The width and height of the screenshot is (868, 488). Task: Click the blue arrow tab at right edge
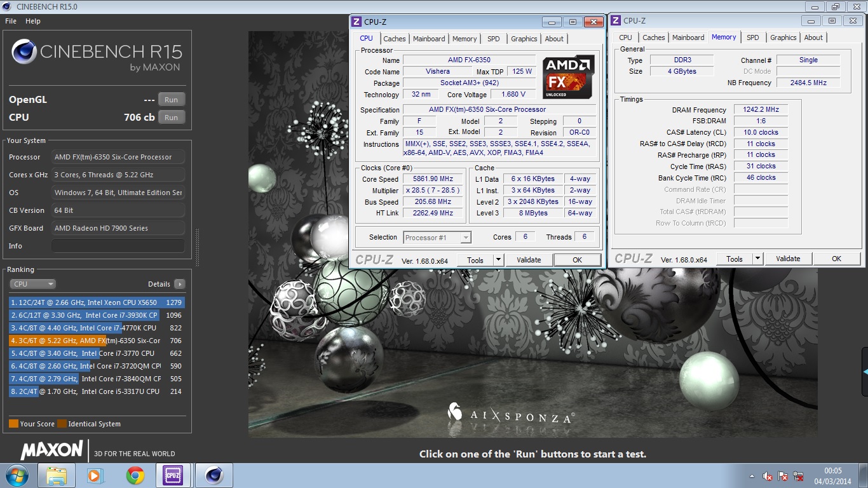(x=865, y=371)
